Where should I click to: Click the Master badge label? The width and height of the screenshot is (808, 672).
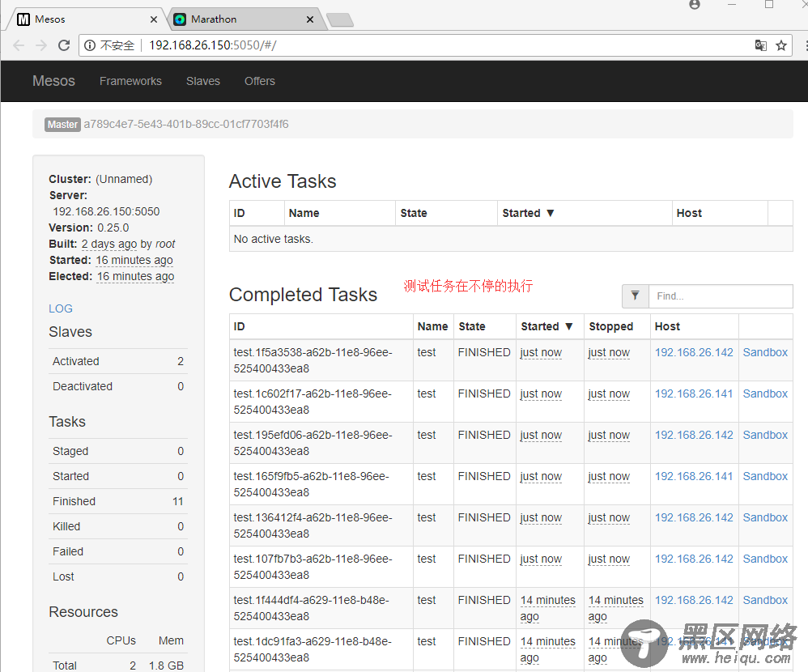62,124
